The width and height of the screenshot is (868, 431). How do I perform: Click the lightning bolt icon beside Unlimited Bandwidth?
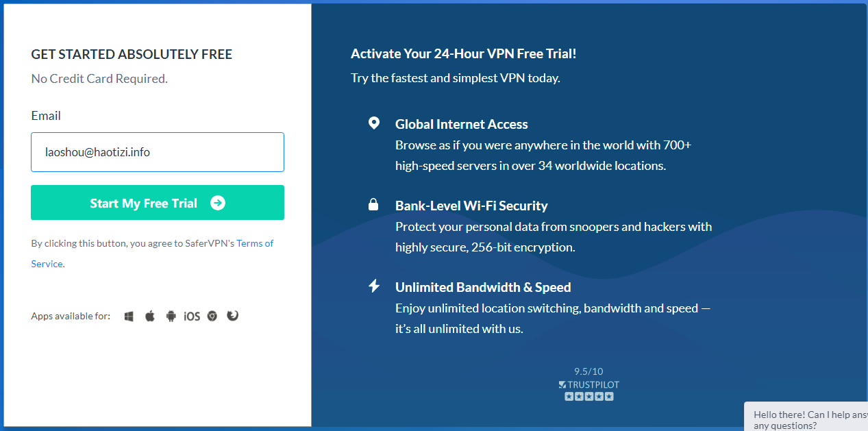(x=373, y=286)
